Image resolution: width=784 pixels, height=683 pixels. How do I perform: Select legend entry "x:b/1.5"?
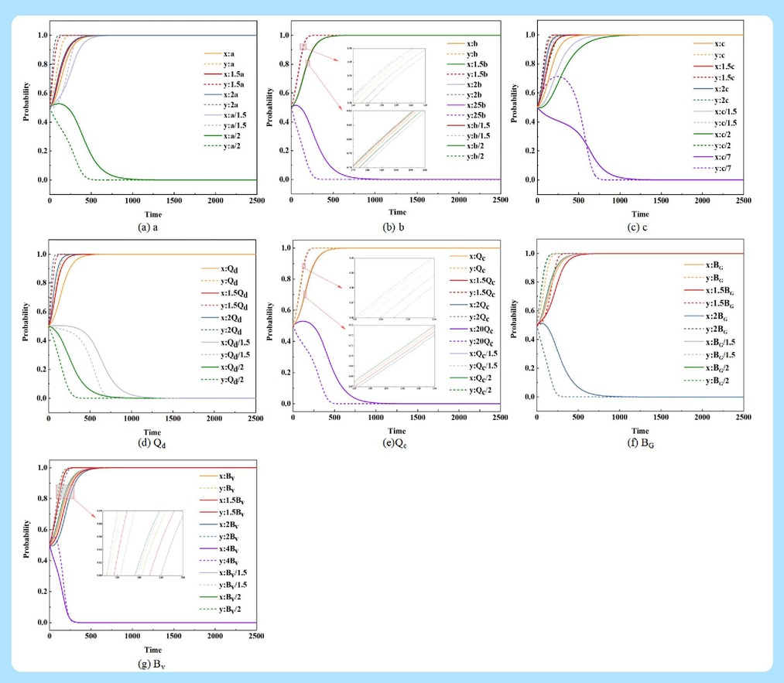pyautogui.click(x=468, y=125)
